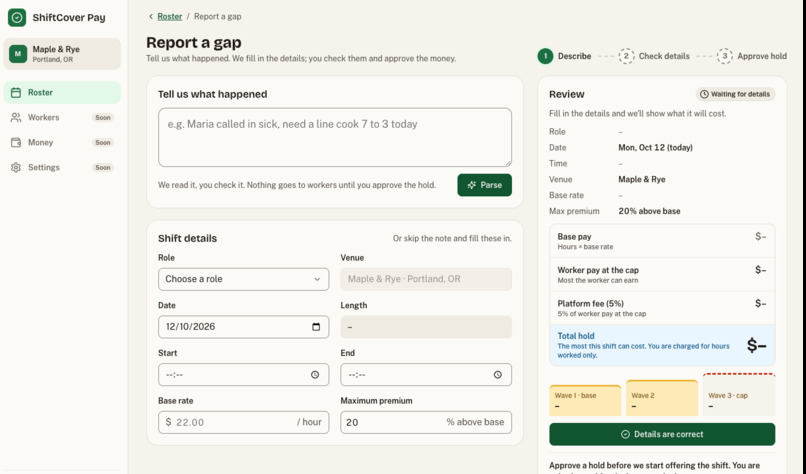This screenshot has height=474, width=806.
Task: Open the Settings menu item
Action: click(62, 168)
